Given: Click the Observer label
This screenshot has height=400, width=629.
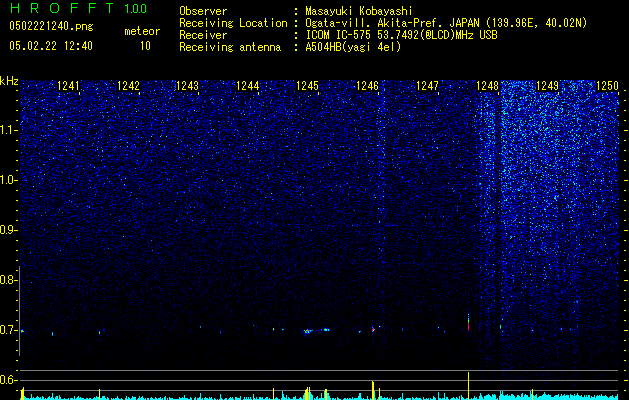Looking at the screenshot, I should pyautogui.click(x=203, y=11).
